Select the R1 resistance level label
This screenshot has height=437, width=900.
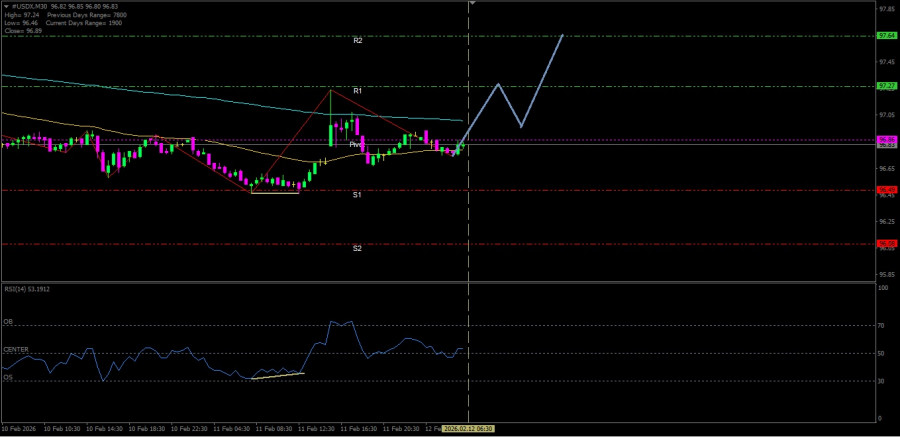tap(357, 90)
